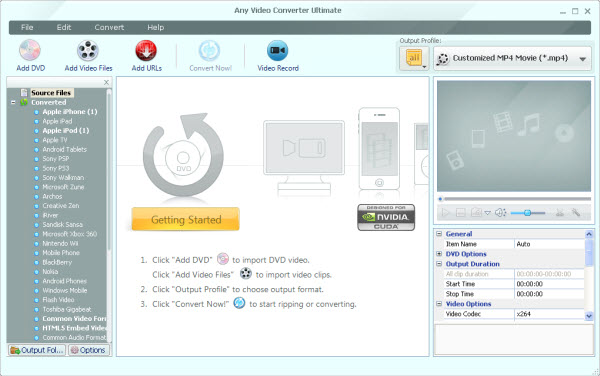The image size is (600, 376).
Task: Select Source Files in the tree
Action: (x=51, y=93)
